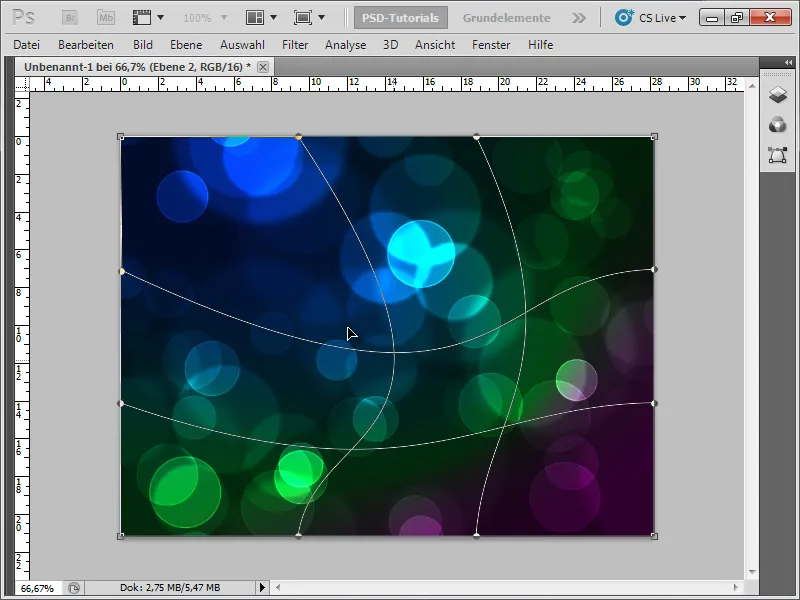Image resolution: width=800 pixels, height=600 pixels.
Task: Open the Layers panel icon in sidebar
Action: [x=775, y=94]
